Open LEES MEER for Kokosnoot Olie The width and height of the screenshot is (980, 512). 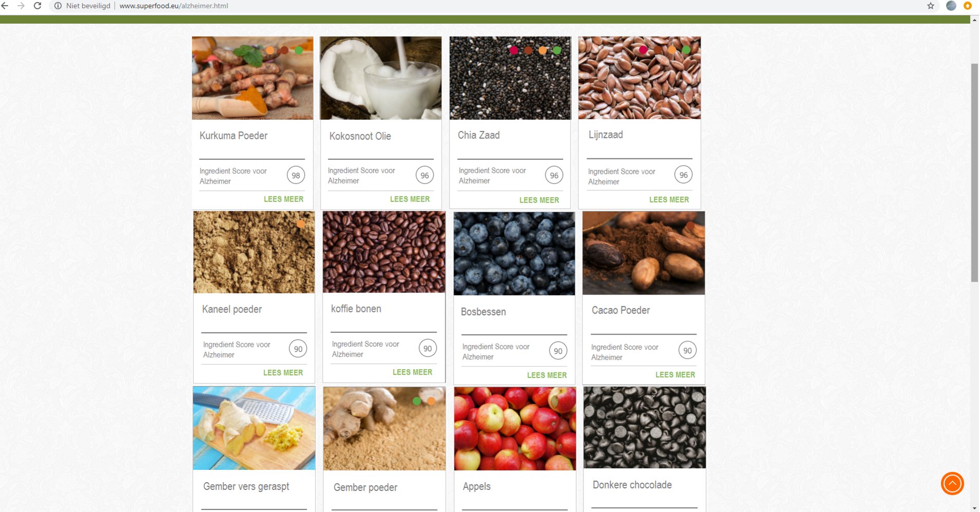click(x=410, y=199)
